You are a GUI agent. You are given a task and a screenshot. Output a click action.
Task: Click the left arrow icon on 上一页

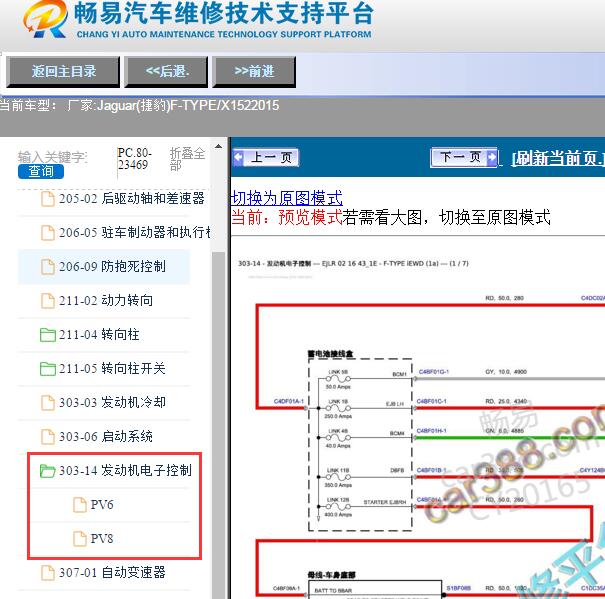coord(238,157)
